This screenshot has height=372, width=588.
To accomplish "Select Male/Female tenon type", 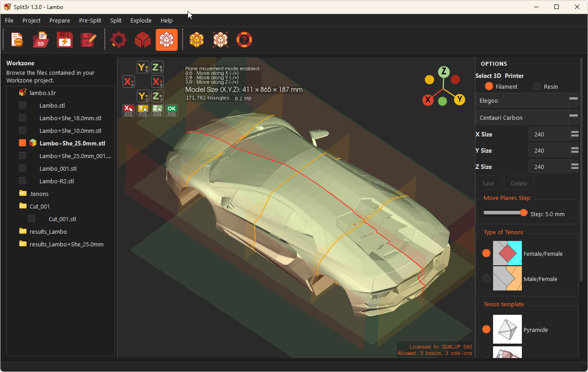I will pyautogui.click(x=486, y=279).
